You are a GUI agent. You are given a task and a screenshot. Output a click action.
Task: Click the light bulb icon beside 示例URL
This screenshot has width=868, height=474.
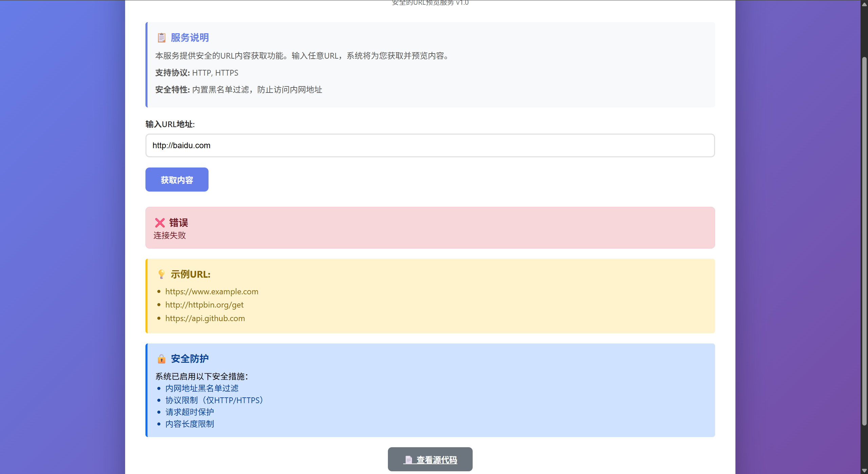click(161, 274)
